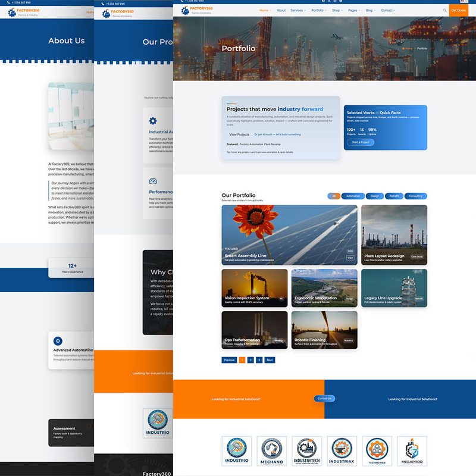Screen dimensions: 476x476
Task: Open the site search magnifier
Action: tap(444, 10)
